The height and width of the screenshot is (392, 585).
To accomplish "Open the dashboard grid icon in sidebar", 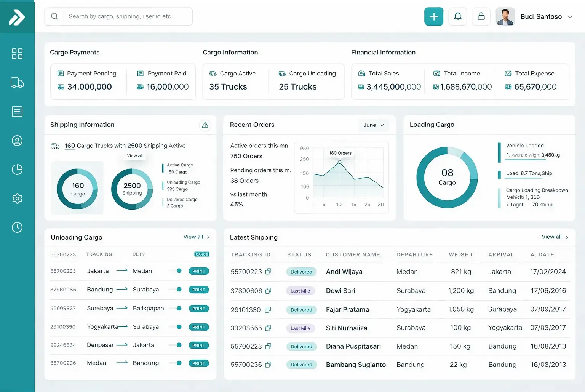I will (x=17, y=54).
